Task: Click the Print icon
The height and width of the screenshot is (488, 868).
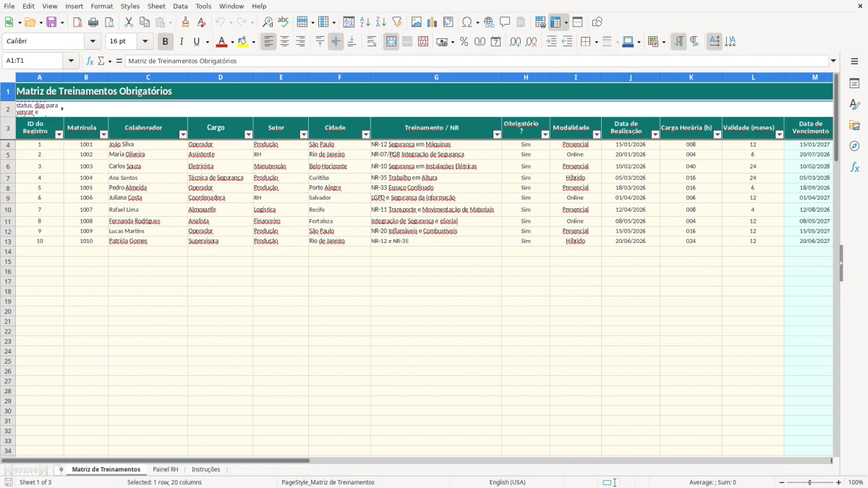Action: pos(93,22)
